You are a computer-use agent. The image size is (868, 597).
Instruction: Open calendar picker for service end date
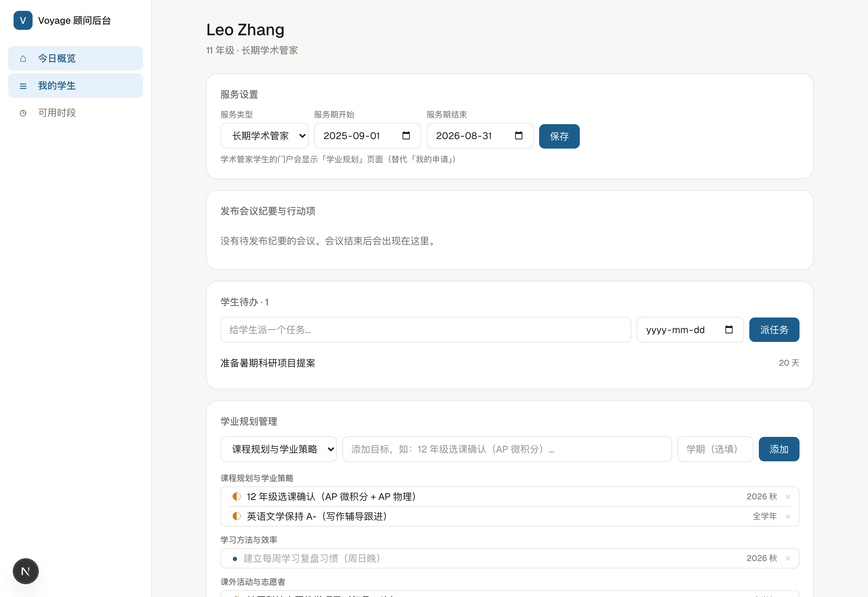click(x=518, y=135)
